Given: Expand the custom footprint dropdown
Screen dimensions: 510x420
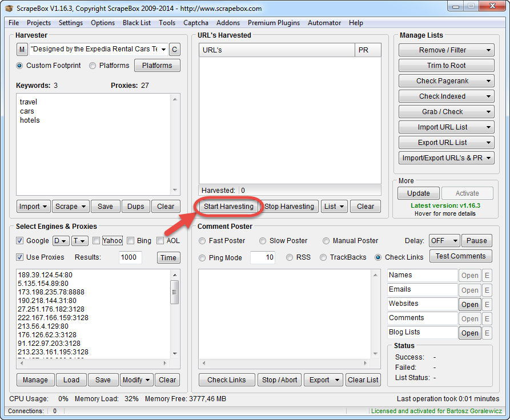Looking at the screenshot, I should click(163, 50).
